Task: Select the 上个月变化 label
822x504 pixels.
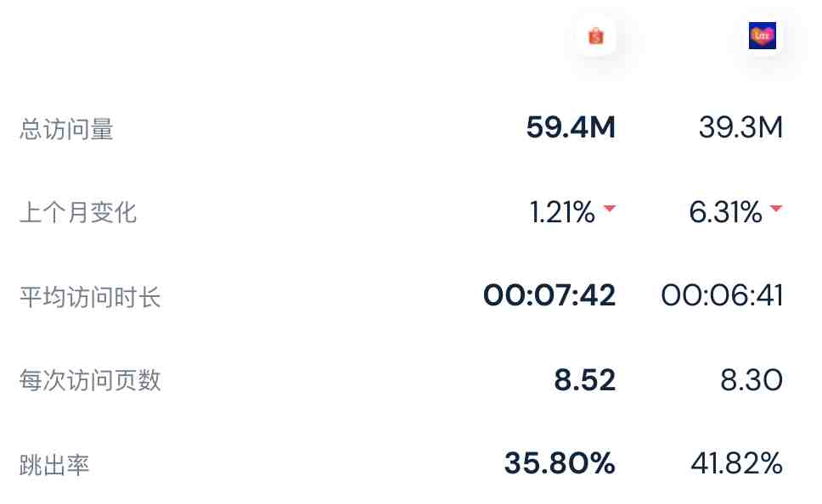Action: click(x=78, y=213)
